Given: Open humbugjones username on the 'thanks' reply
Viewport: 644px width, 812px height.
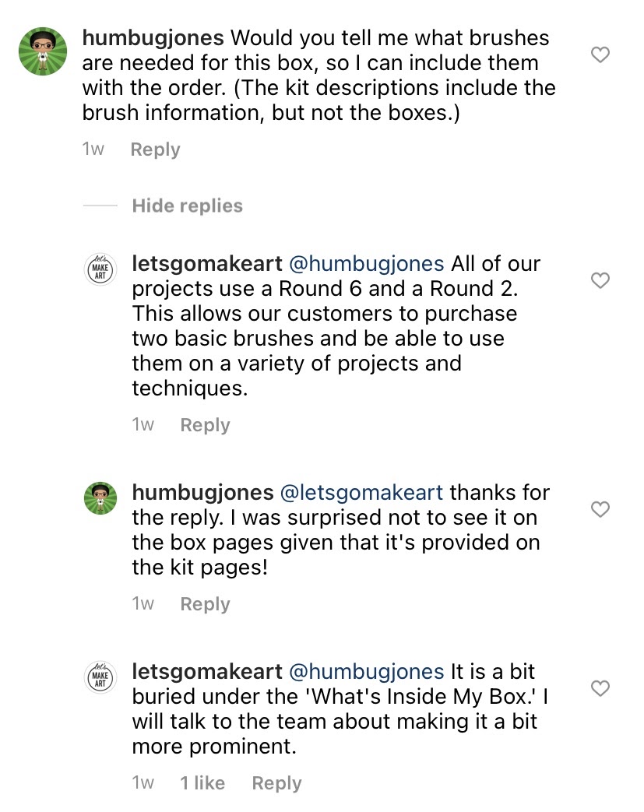Looking at the screenshot, I should pos(202,493).
